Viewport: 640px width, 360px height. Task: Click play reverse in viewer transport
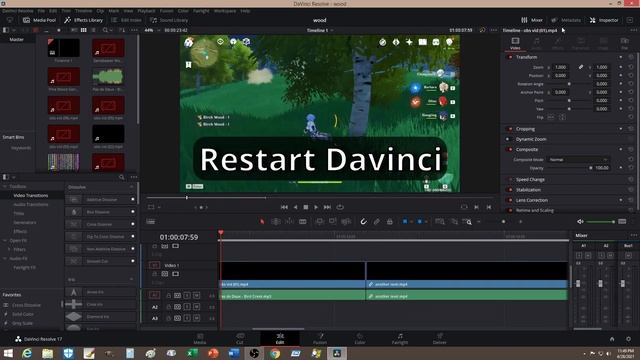click(296, 207)
